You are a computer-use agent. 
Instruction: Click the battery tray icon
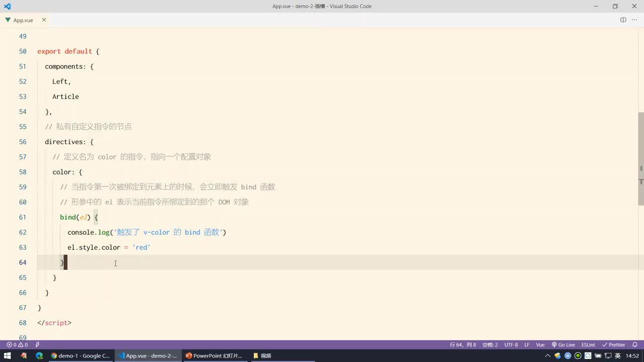click(x=598, y=355)
